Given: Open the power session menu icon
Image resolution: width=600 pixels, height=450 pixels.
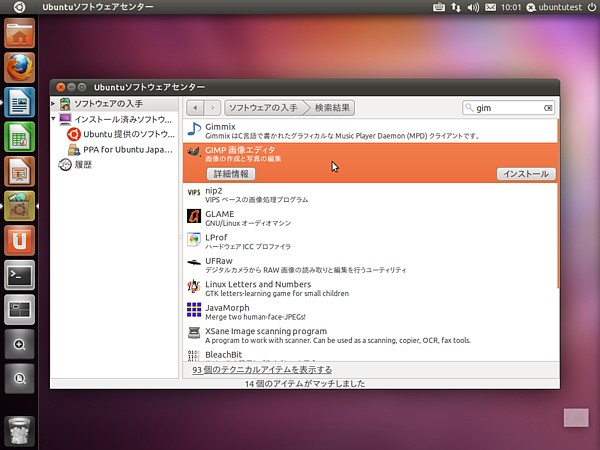Looking at the screenshot, I should point(592,7).
